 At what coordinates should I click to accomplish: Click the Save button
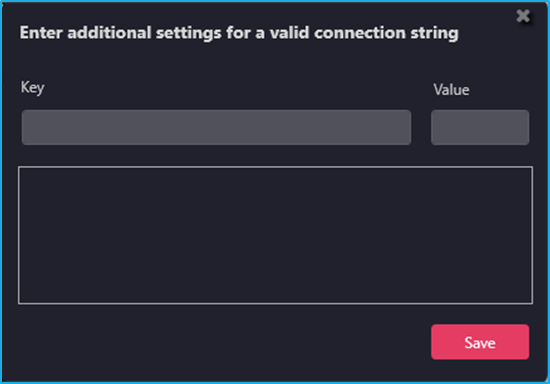(480, 342)
